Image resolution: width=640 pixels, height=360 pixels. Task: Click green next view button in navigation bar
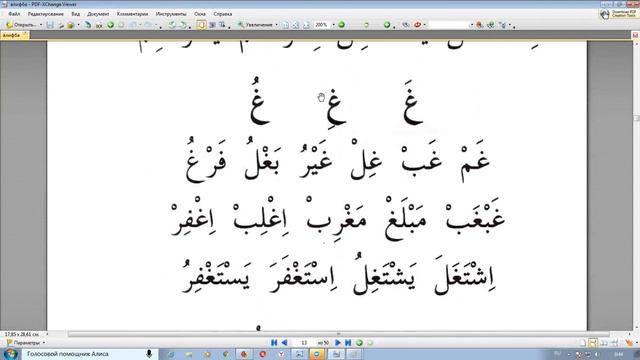[359, 343]
